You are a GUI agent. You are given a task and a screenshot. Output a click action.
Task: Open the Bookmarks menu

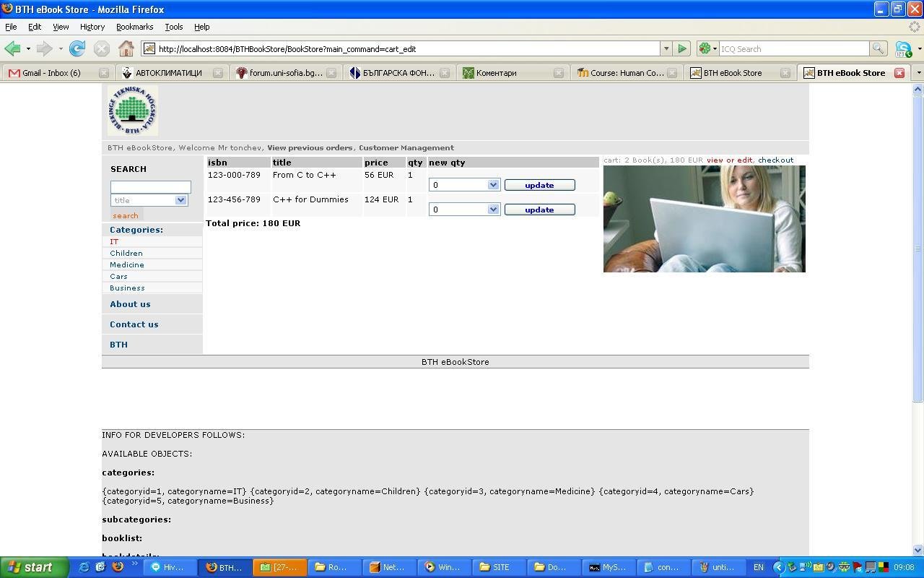click(134, 27)
